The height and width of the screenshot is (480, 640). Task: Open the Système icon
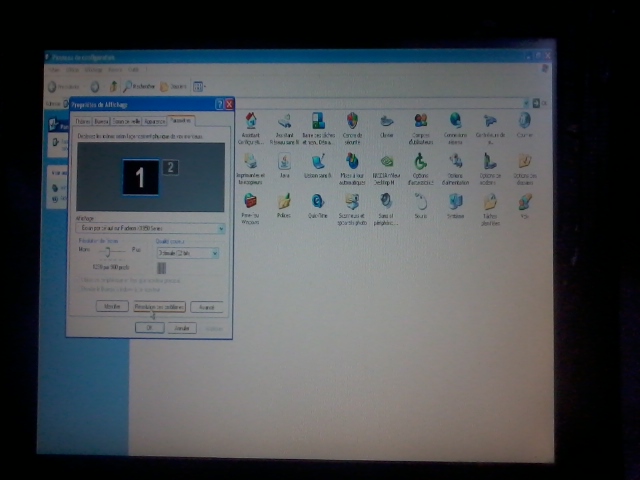[456, 206]
